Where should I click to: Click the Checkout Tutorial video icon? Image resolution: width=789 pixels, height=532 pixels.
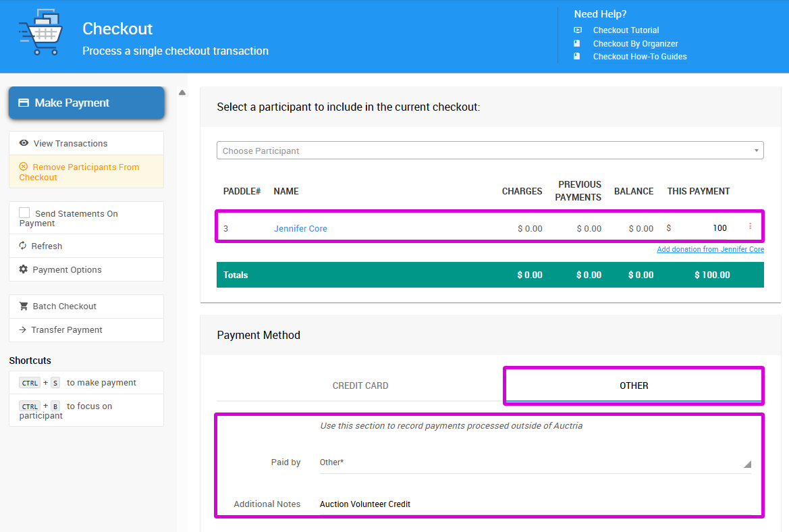tap(578, 30)
